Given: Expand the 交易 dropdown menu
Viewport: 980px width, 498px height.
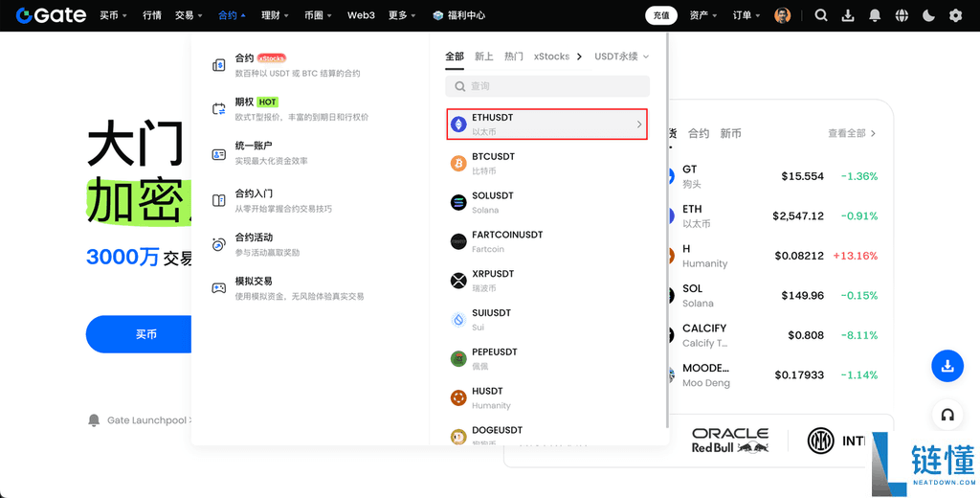Looking at the screenshot, I should coord(189,15).
